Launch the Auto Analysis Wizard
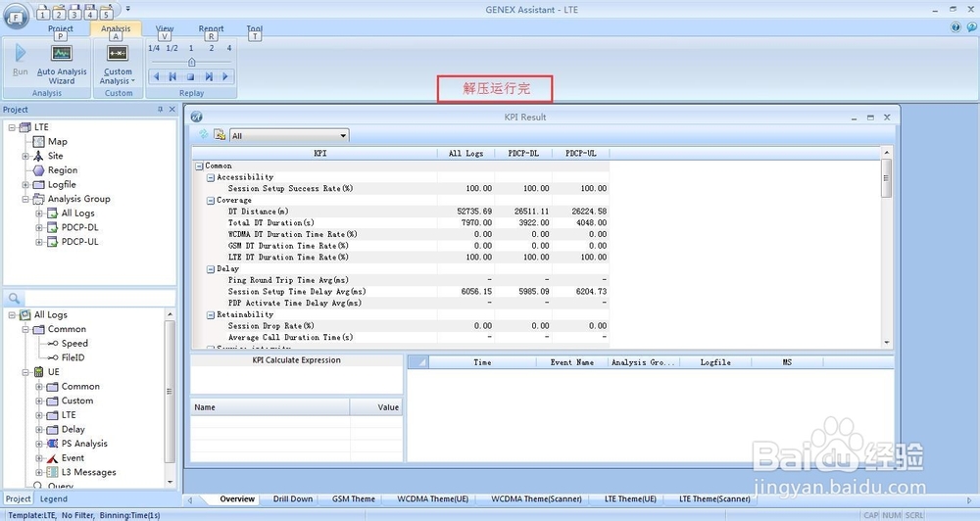The width and height of the screenshot is (980, 521). tap(62, 65)
